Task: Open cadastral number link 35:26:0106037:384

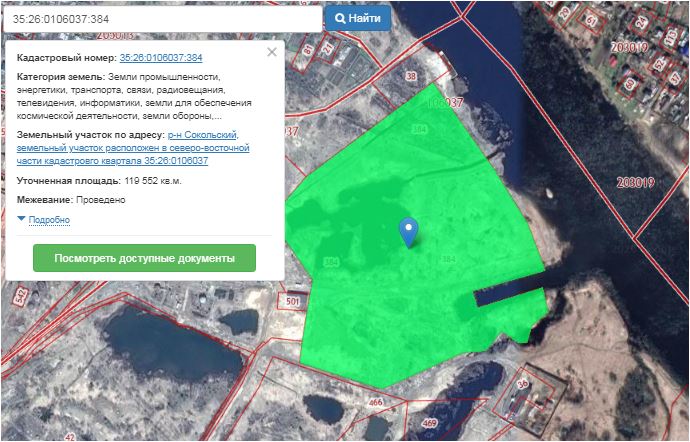Action: point(161,58)
